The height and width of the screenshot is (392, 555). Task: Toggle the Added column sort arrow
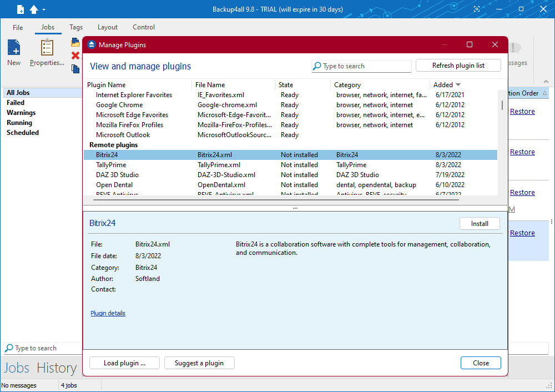pos(458,84)
